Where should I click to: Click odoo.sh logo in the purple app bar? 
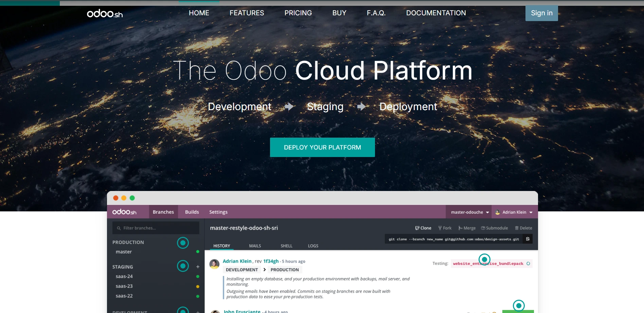[124, 212]
